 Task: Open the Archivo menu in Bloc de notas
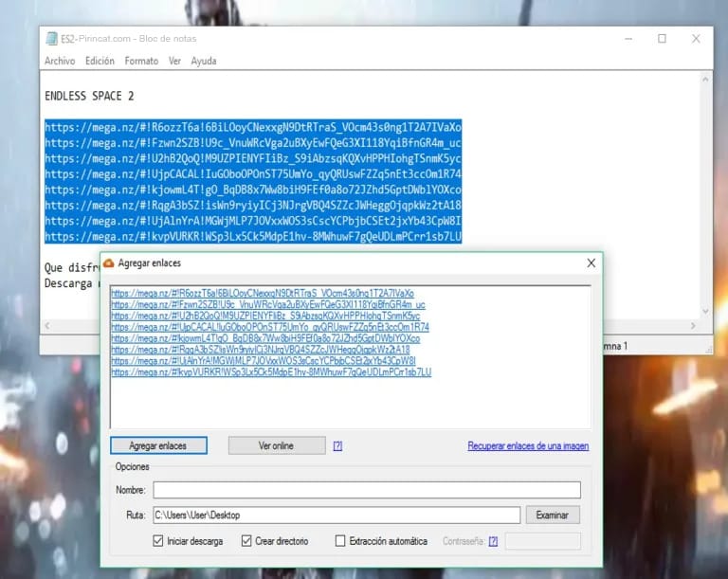pyautogui.click(x=60, y=61)
